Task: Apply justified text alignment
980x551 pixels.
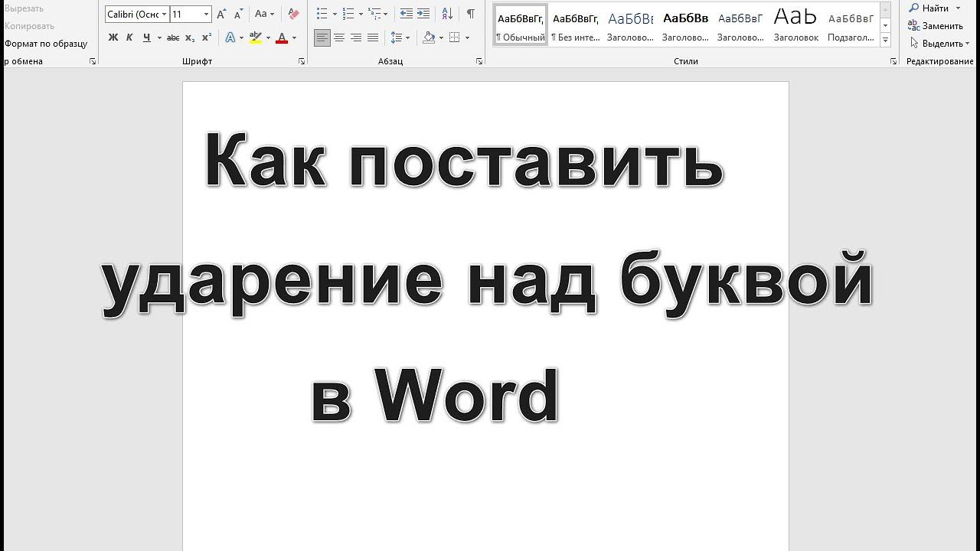Action: coord(373,37)
